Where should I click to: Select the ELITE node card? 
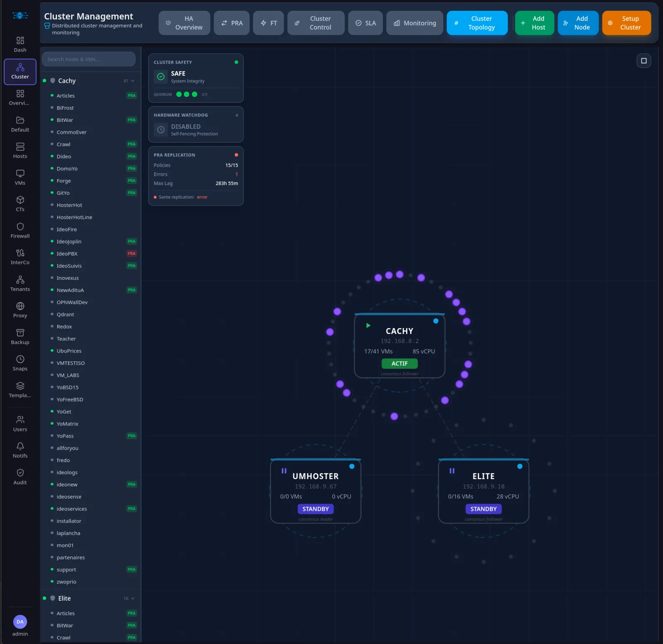(483, 491)
